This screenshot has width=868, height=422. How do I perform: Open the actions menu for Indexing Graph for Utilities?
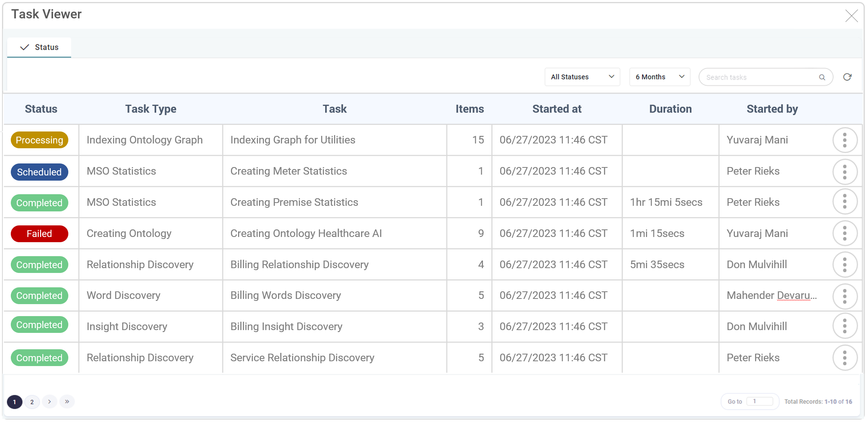pos(844,140)
